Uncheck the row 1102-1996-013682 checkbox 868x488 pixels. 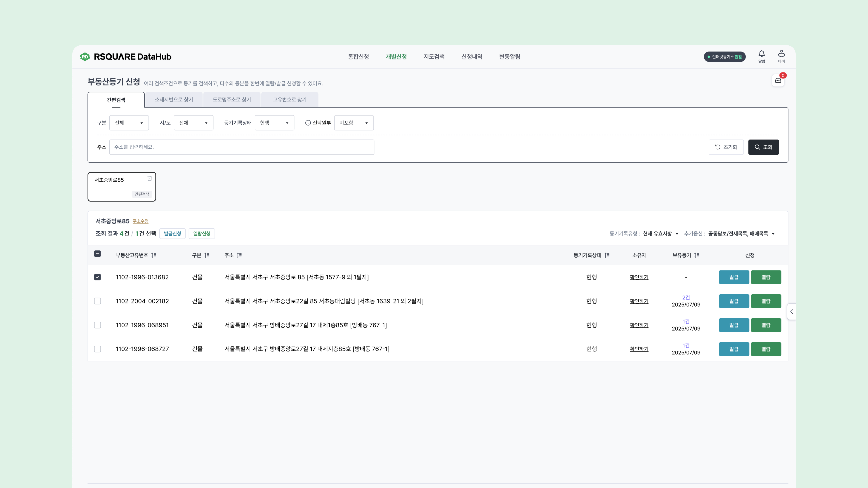click(x=97, y=277)
